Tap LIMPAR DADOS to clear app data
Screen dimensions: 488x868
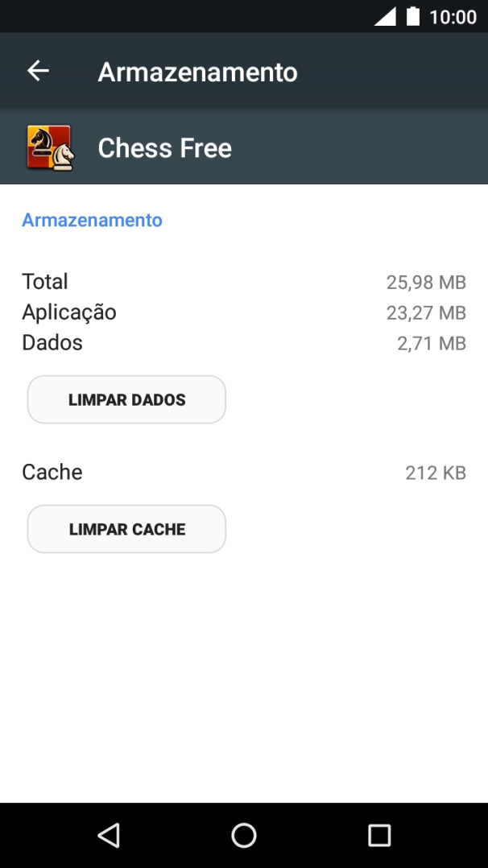tap(126, 399)
